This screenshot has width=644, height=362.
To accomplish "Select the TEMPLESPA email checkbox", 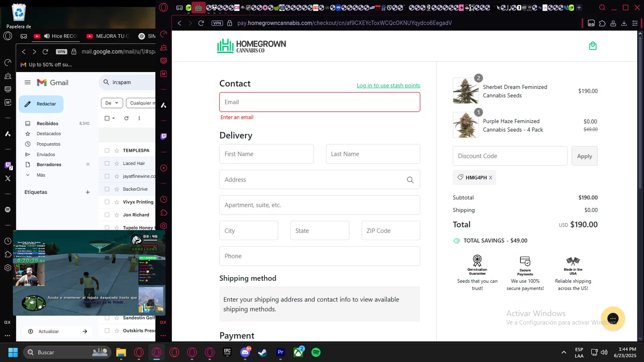I will 107,151.
